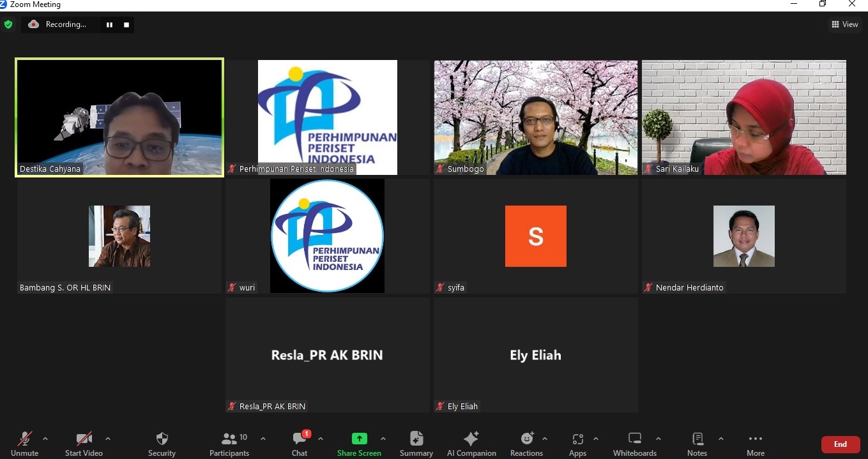Screen dimensions: 868x459
Task: Start Video camera icon
Action: tap(84, 439)
